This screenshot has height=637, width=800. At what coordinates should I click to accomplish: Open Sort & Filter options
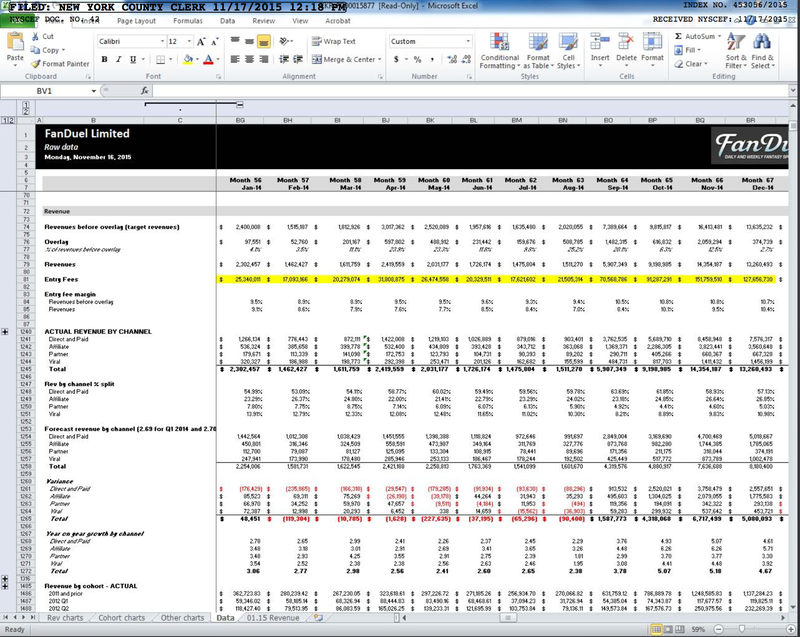tap(736, 50)
